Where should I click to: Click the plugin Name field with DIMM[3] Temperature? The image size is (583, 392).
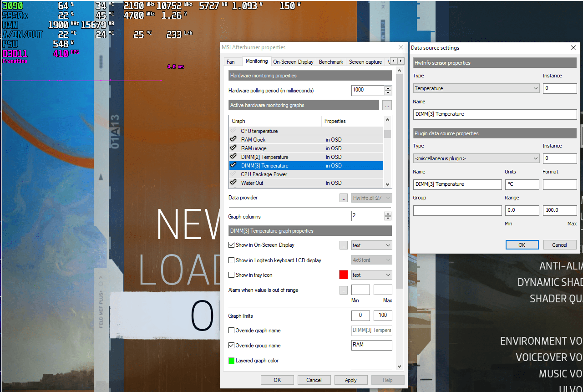[x=457, y=184]
